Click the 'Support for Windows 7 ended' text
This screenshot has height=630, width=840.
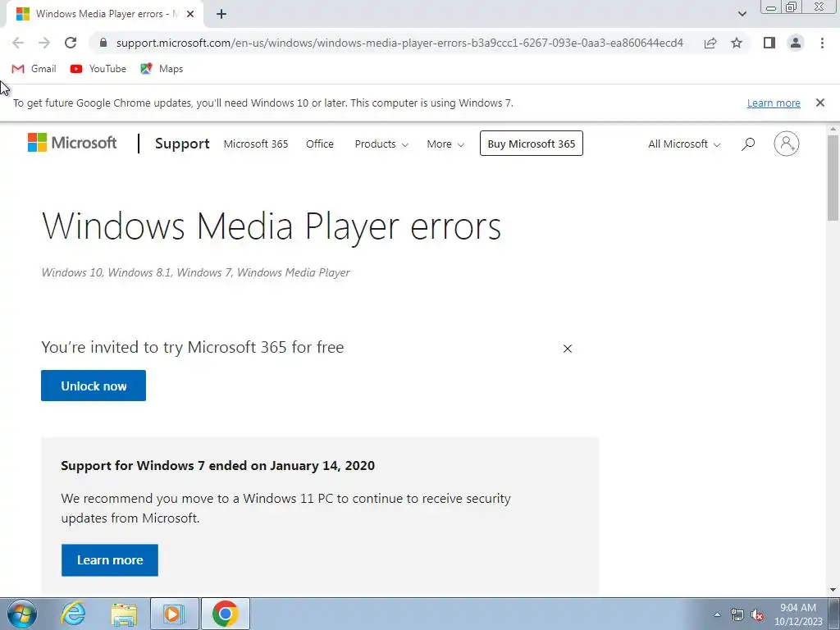pyautogui.click(x=217, y=466)
